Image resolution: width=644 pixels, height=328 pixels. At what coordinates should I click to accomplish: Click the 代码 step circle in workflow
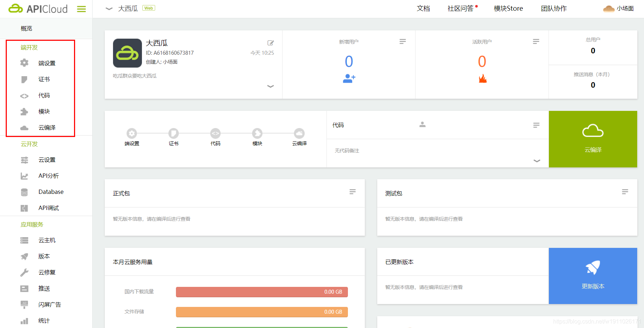(x=215, y=133)
